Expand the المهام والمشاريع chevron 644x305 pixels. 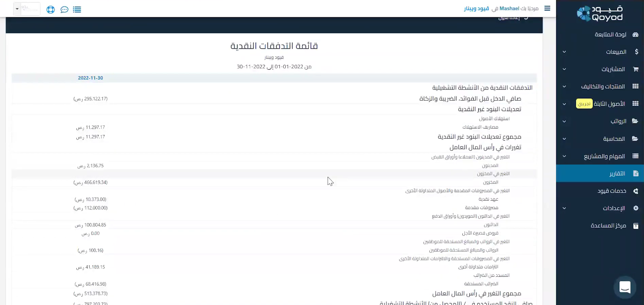pos(564,156)
